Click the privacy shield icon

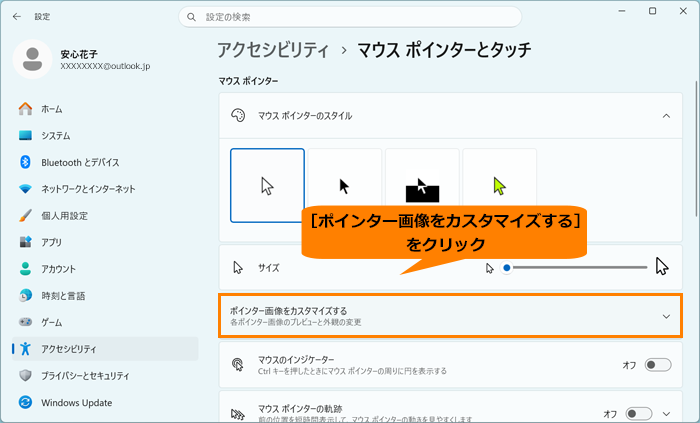pyautogui.click(x=25, y=376)
